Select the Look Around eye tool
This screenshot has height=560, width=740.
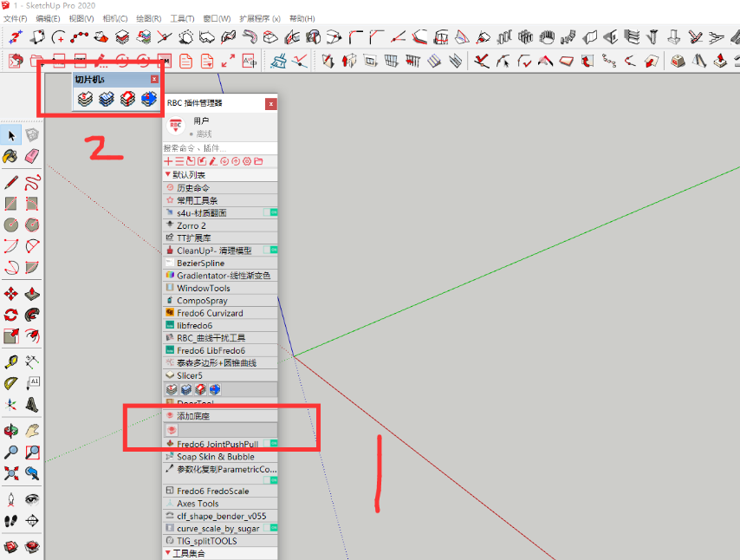click(x=32, y=499)
